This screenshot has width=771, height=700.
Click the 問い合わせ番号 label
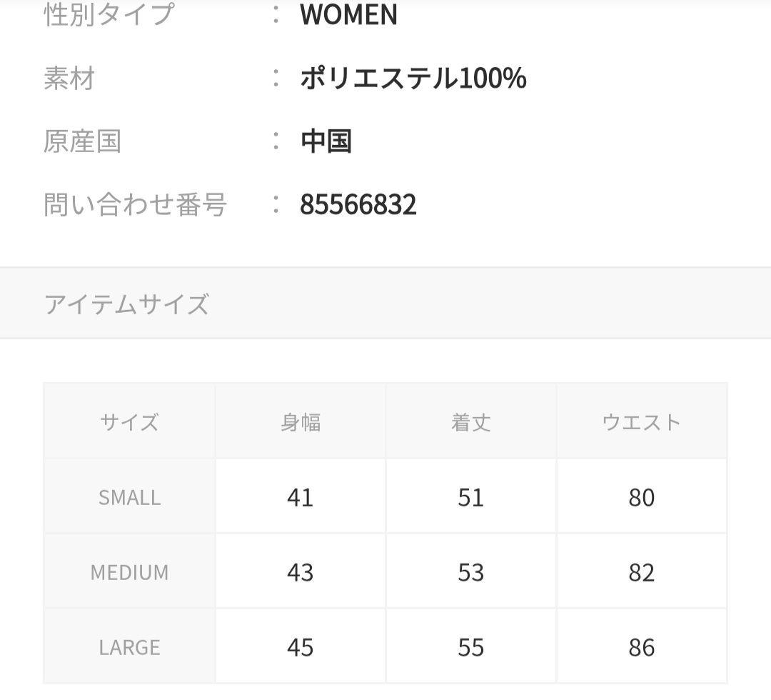pos(136,205)
